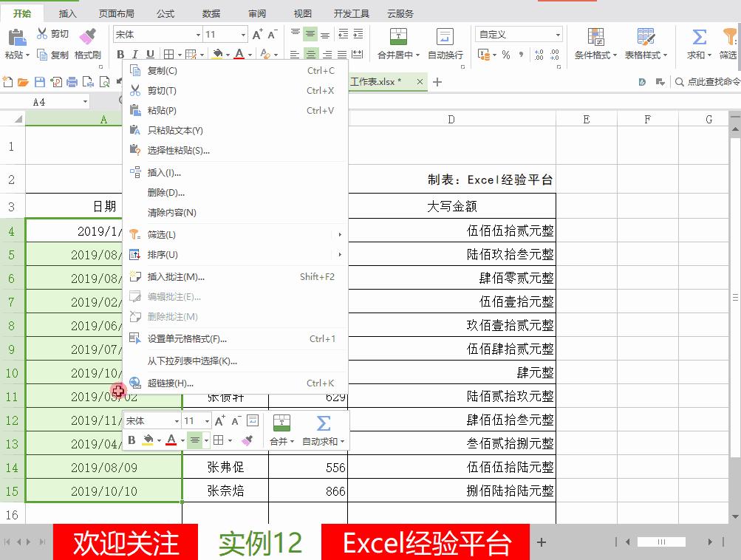Toggle underline formatting
The height and width of the screenshot is (560, 741).
tap(149, 54)
